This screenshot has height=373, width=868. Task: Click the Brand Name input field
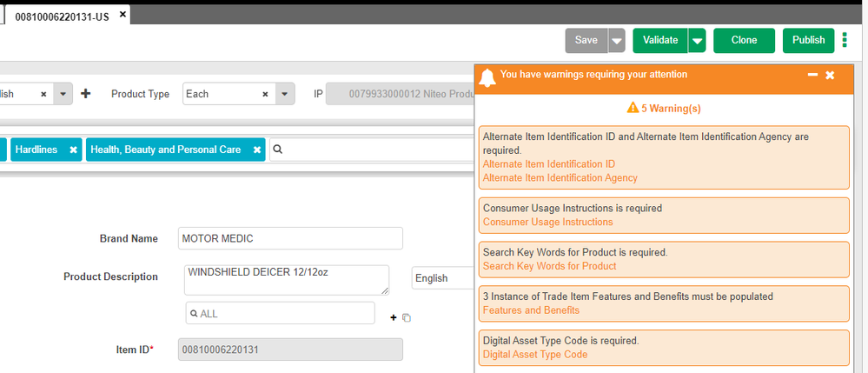(x=289, y=238)
